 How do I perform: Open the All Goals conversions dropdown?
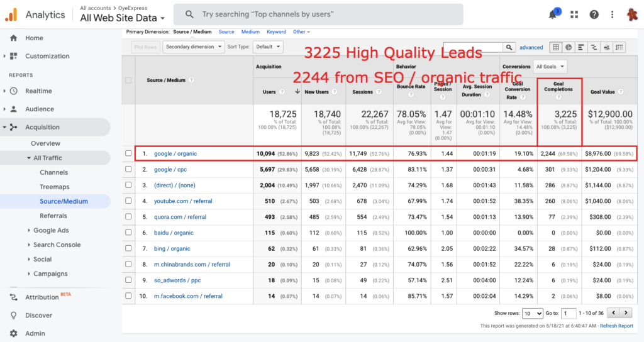click(x=550, y=66)
